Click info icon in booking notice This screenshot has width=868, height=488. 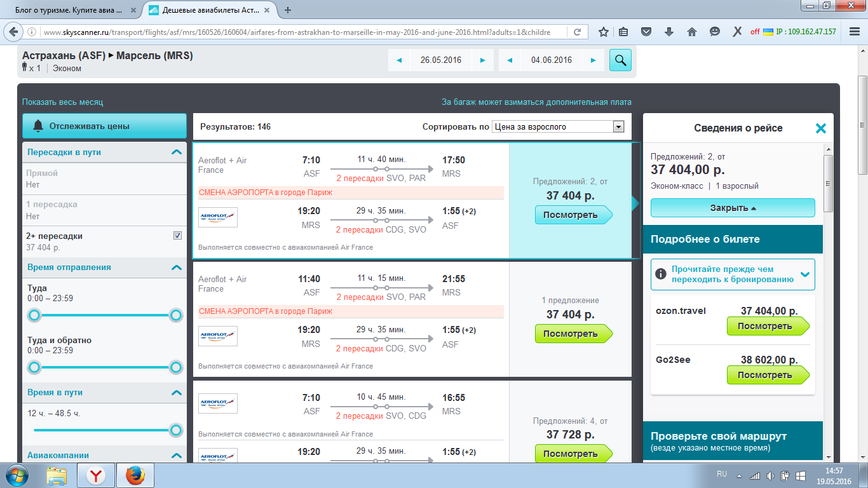coord(661,274)
